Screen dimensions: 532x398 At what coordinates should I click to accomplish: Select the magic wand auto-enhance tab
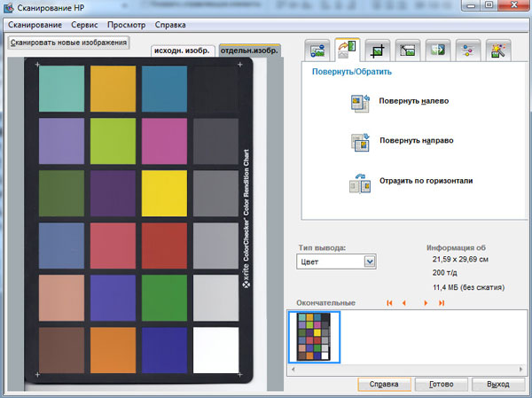click(x=497, y=50)
